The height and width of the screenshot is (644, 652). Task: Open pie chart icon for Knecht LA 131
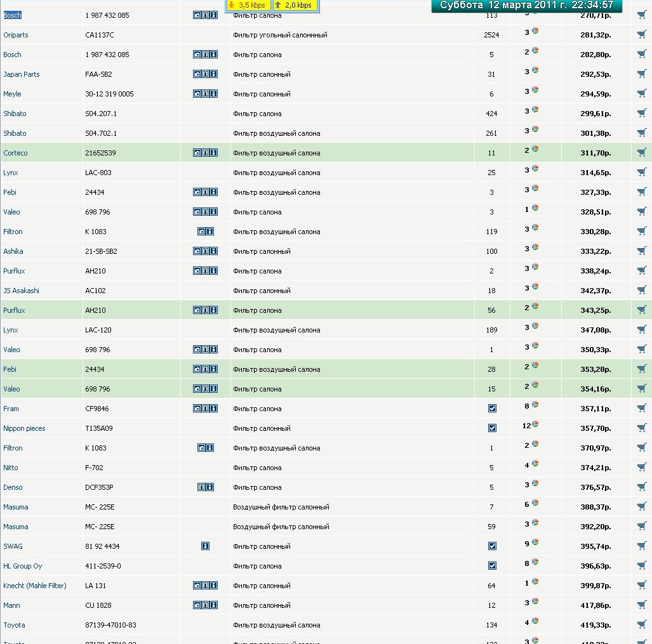(x=535, y=581)
